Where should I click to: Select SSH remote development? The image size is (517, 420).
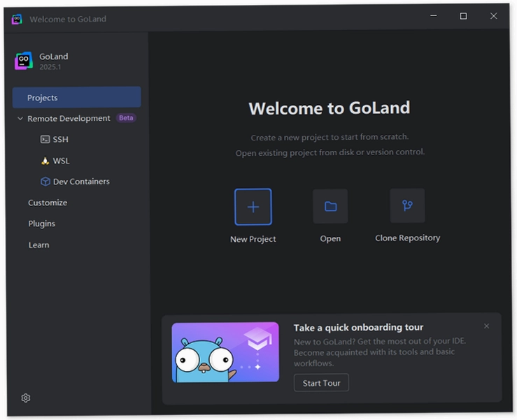[60, 139]
